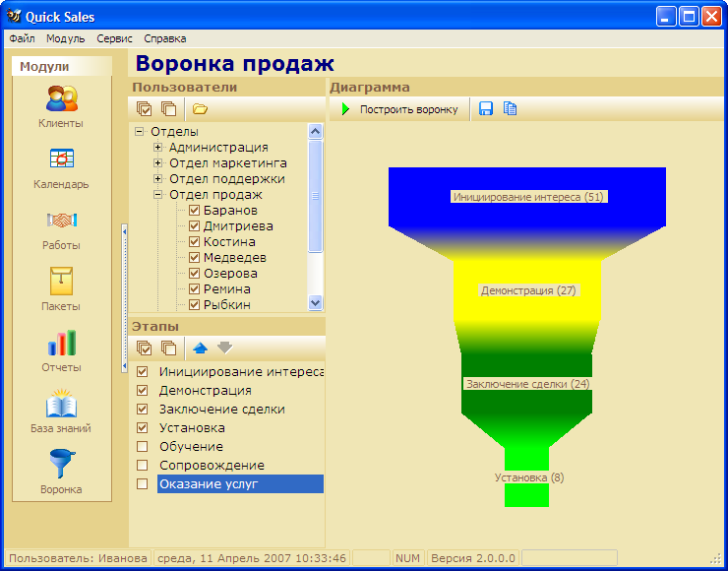Open the Календарь module

[x=61, y=168]
